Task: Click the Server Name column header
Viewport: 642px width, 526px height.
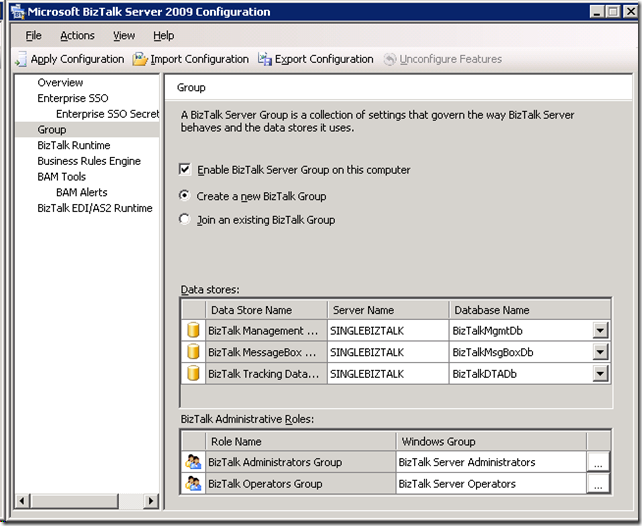Action: coord(388,310)
